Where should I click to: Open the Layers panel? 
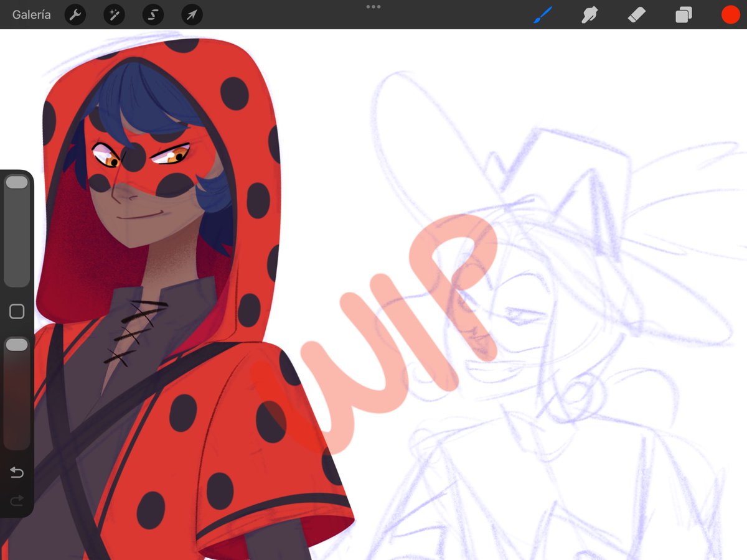pos(684,15)
